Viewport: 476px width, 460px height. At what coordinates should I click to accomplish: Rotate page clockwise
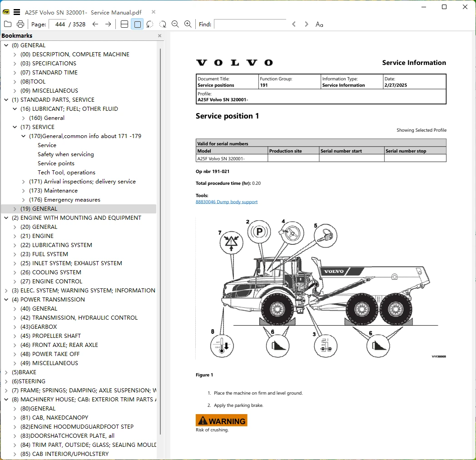(x=163, y=24)
